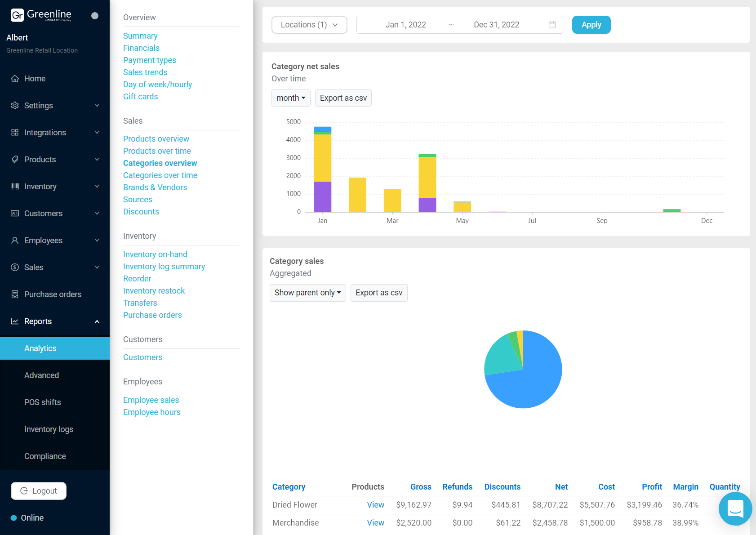The image size is (756, 535).
Task: View products for Merchandise row
Action: pos(375,523)
